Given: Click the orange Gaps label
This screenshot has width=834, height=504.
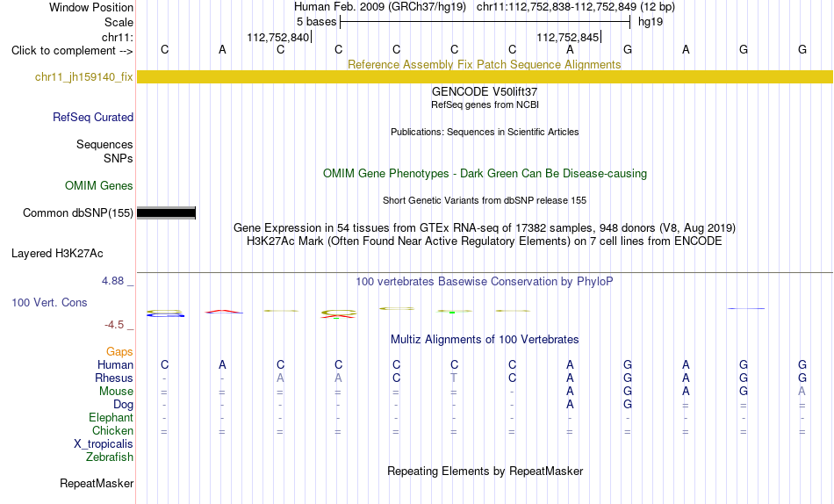Looking at the screenshot, I should (119, 351).
